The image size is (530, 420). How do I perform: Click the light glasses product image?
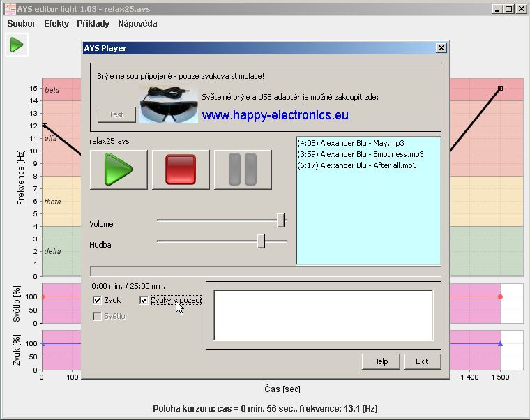[x=168, y=104]
